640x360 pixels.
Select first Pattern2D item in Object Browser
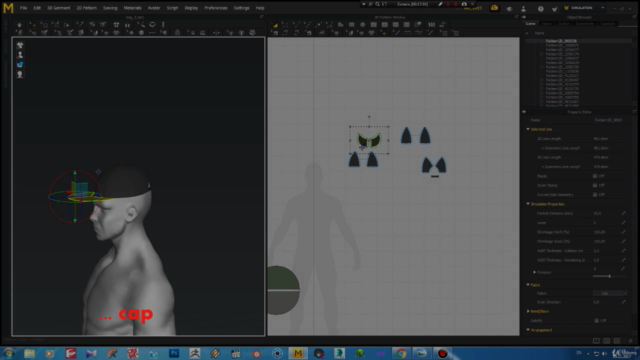click(x=561, y=41)
